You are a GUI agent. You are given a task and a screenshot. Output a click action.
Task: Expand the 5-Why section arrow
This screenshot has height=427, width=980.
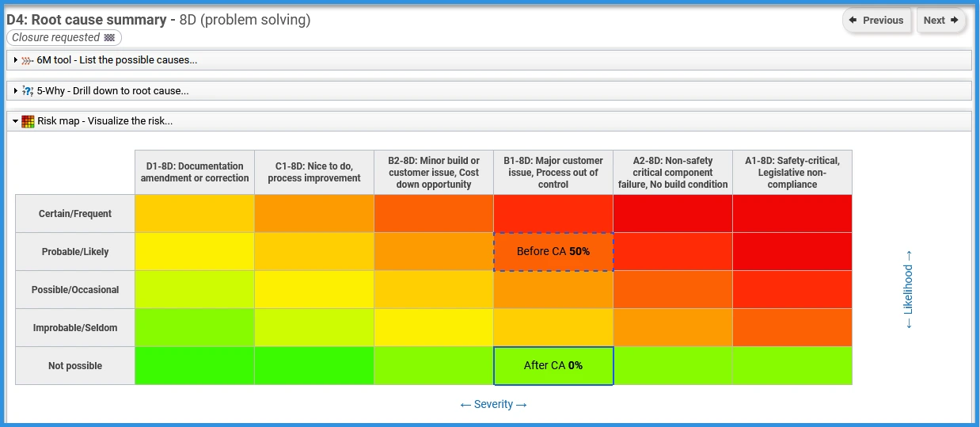click(x=16, y=91)
